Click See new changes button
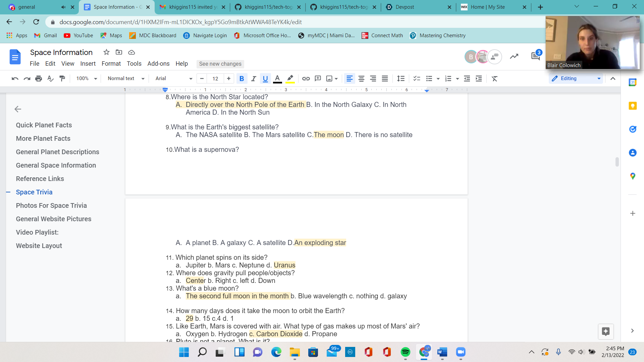The image size is (644, 362). tap(220, 64)
